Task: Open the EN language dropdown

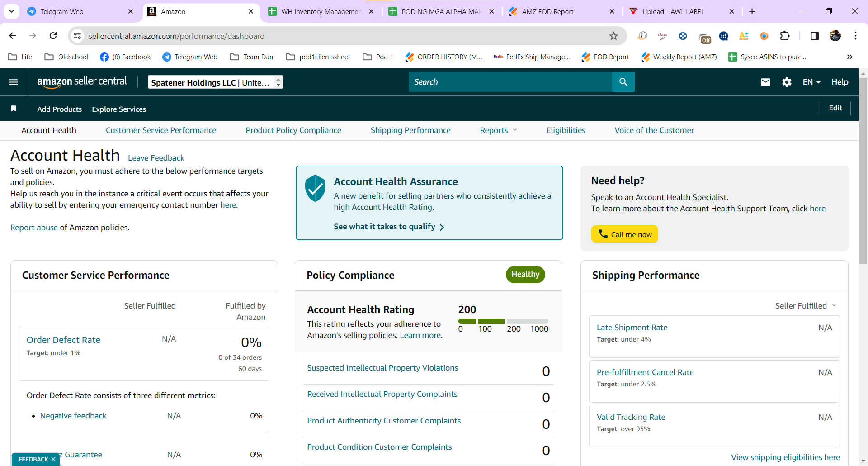Action: (811, 82)
